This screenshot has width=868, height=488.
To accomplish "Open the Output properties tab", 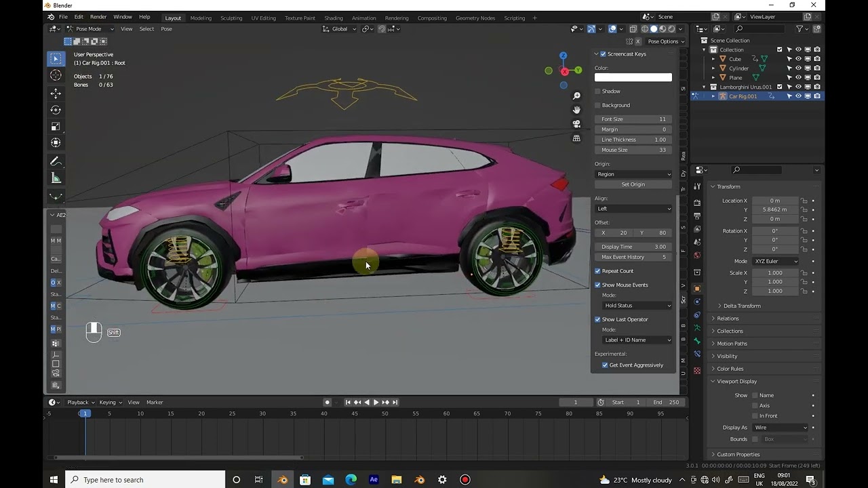I will pos(697,216).
